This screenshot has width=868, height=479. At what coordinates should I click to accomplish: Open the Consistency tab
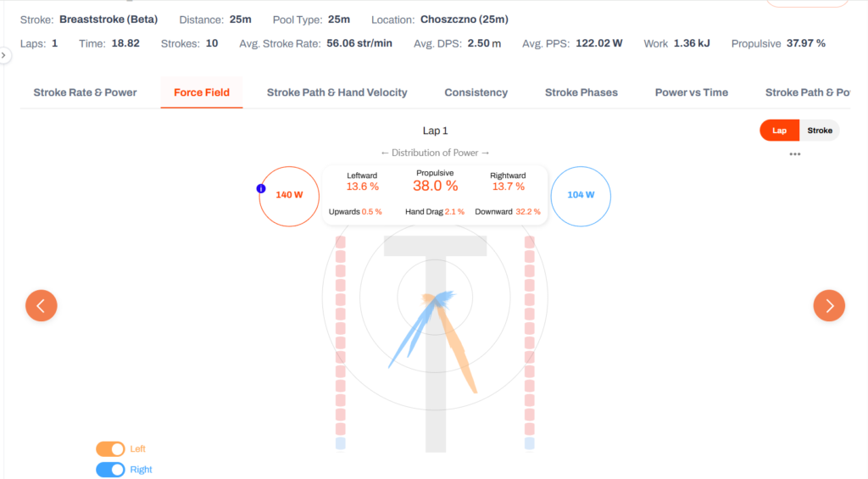click(x=476, y=92)
